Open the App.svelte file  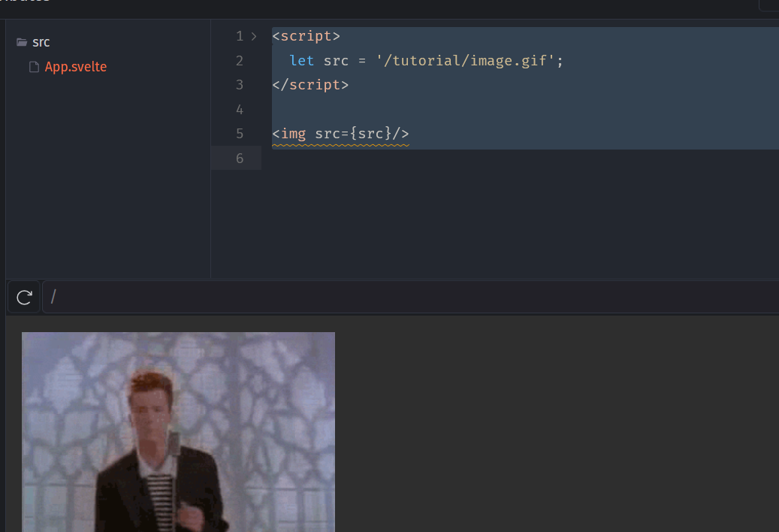click(75, 68)
